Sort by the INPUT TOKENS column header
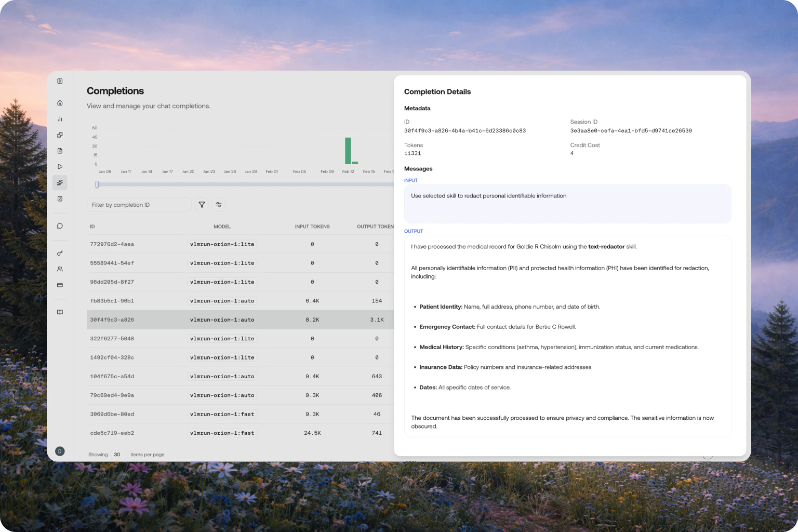 click(x=312, y=227)
